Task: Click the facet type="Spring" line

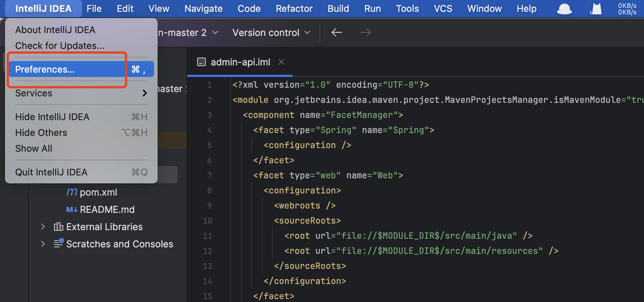Action: coord(344,130)
